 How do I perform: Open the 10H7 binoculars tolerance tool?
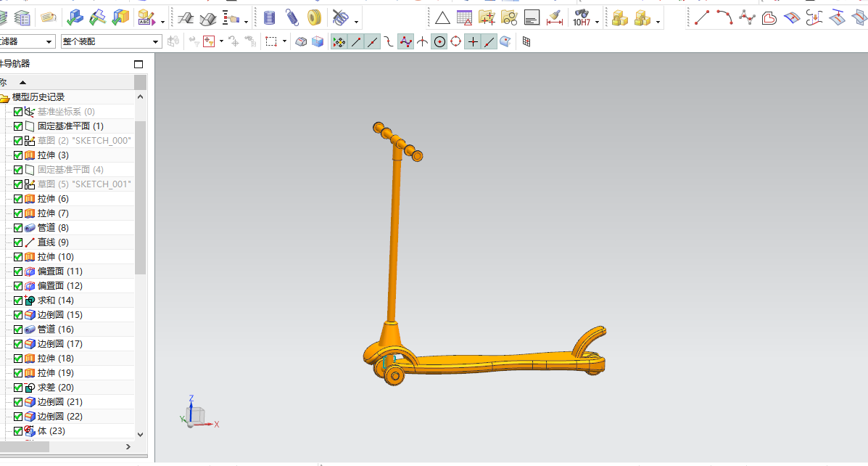(x=582, y=18)
